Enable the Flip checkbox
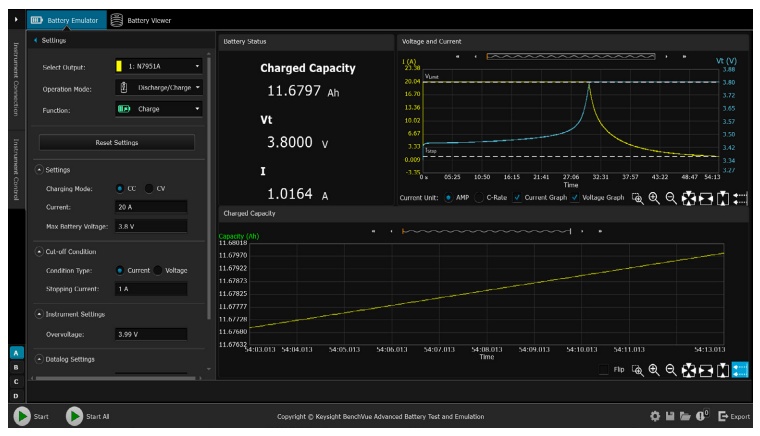Viewport: 760px width, 436px height. tap(603, 370)
